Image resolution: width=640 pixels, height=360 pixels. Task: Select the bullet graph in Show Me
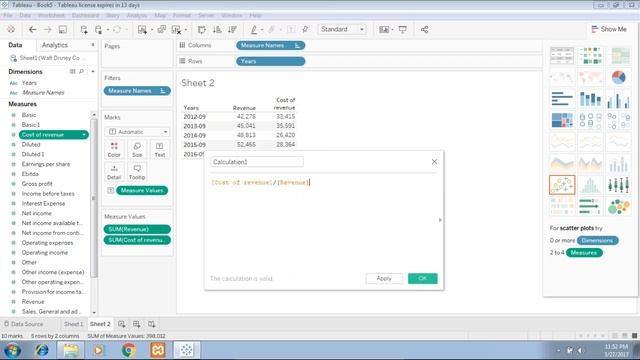click(590, 207)
